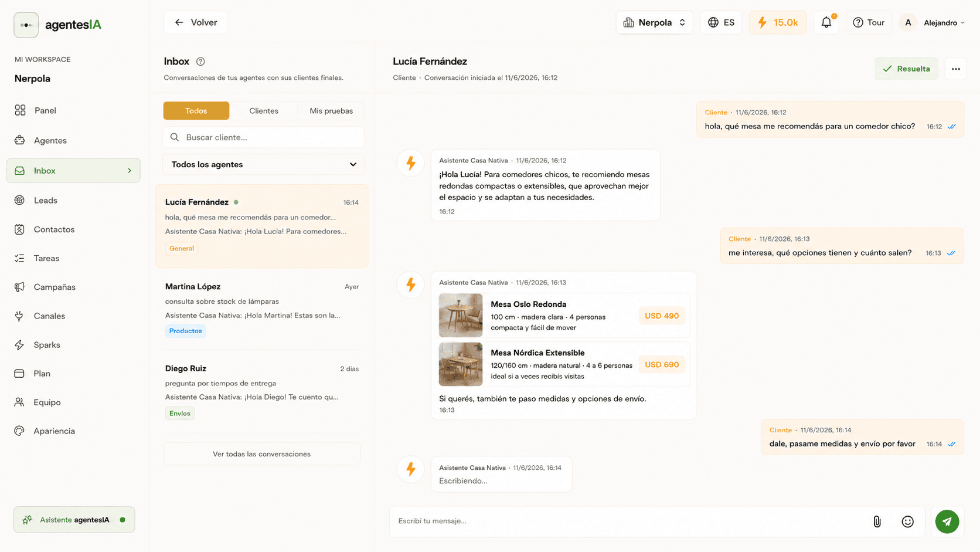Expand the Inbox sidebar chevron
The image size is (980, 552).
[x=130, y=171]
